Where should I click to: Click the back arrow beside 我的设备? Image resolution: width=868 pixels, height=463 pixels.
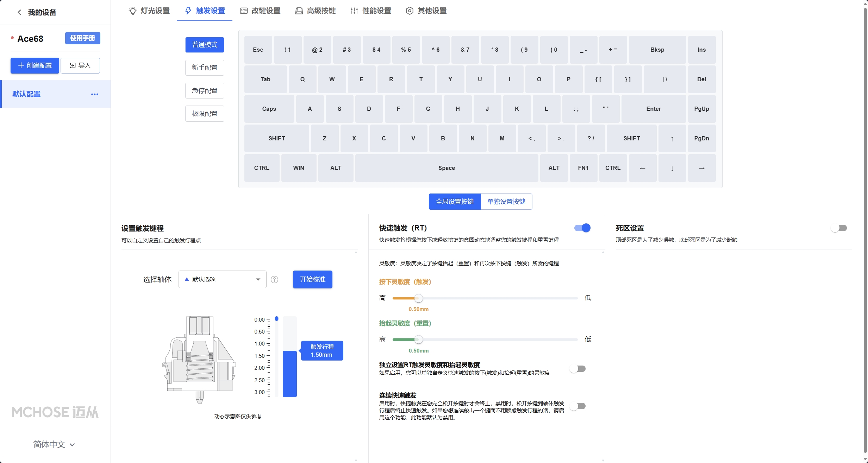[19, 12]
